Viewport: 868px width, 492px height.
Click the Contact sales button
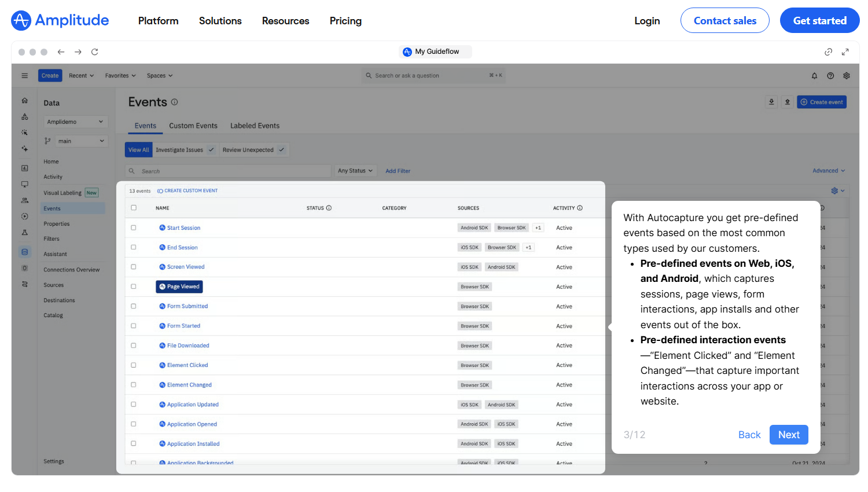tap(725, 20)
